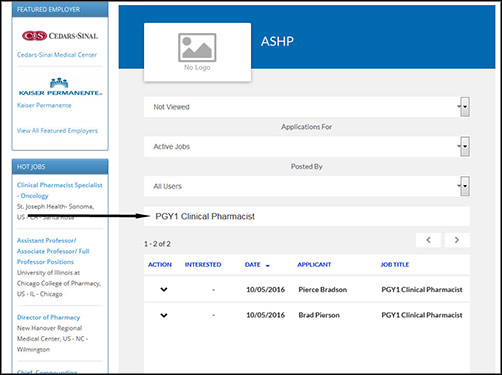Click the DATE sort direction arrow
502x375 pixels.
pos(267,266)
